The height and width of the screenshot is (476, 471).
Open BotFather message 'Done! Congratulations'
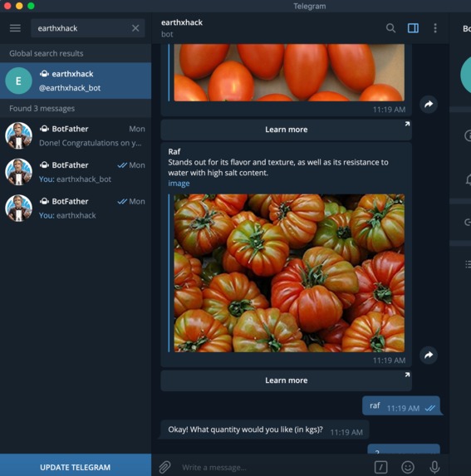[x=76, y=135]
